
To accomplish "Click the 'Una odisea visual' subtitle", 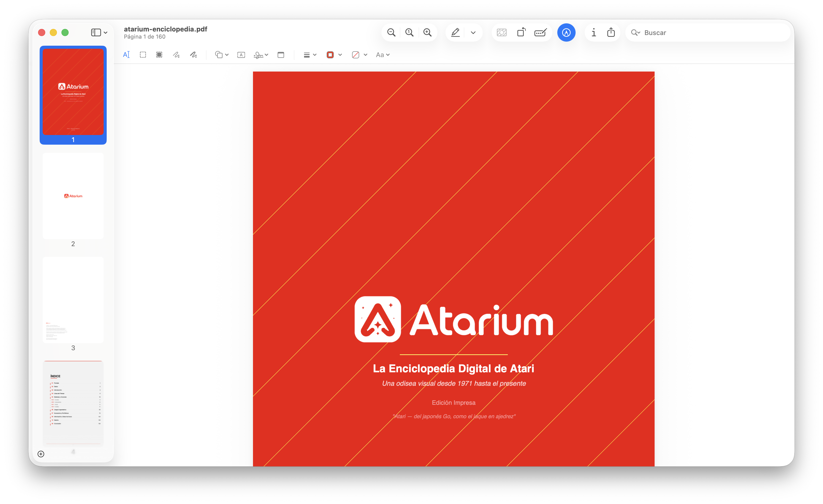I will point(454,383).
